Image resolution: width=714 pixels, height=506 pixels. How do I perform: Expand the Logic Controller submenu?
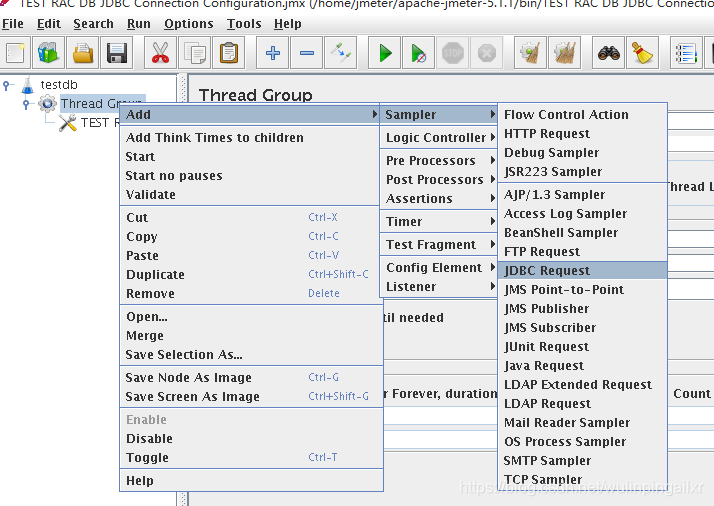click(x=439, y=138)
